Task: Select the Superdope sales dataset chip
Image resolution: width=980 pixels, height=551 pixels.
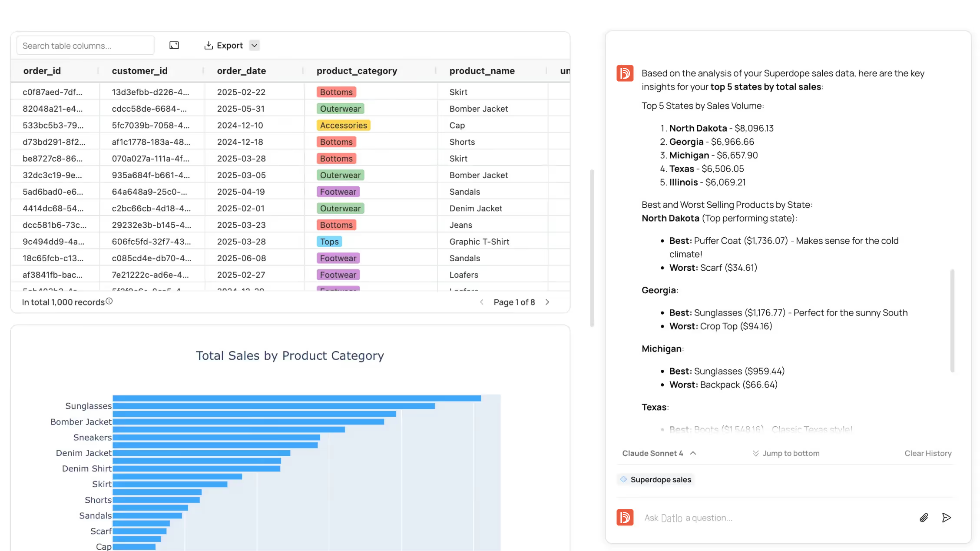Action: tap(656, 479)
